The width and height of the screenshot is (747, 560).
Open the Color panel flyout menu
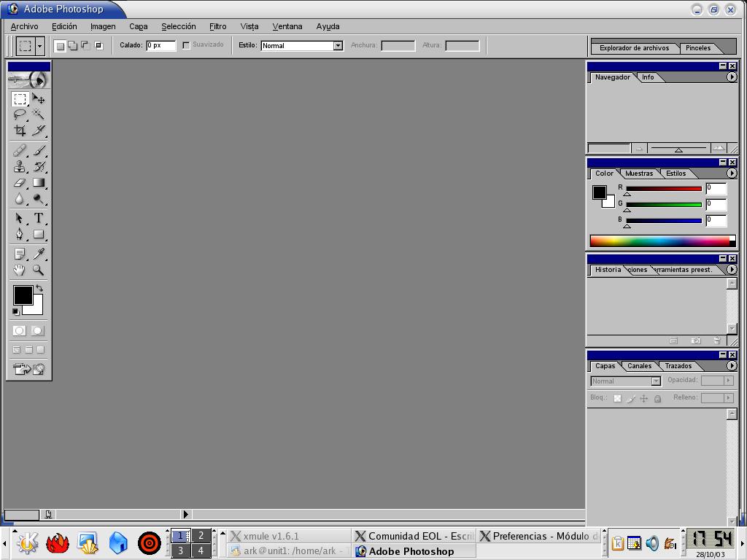[x=732, y=174]
